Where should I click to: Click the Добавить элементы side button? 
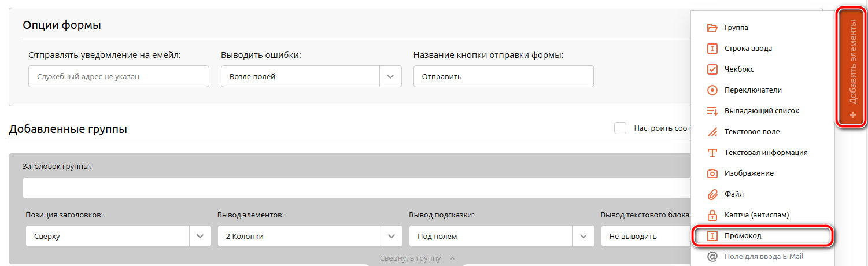(x=852, y=68)
